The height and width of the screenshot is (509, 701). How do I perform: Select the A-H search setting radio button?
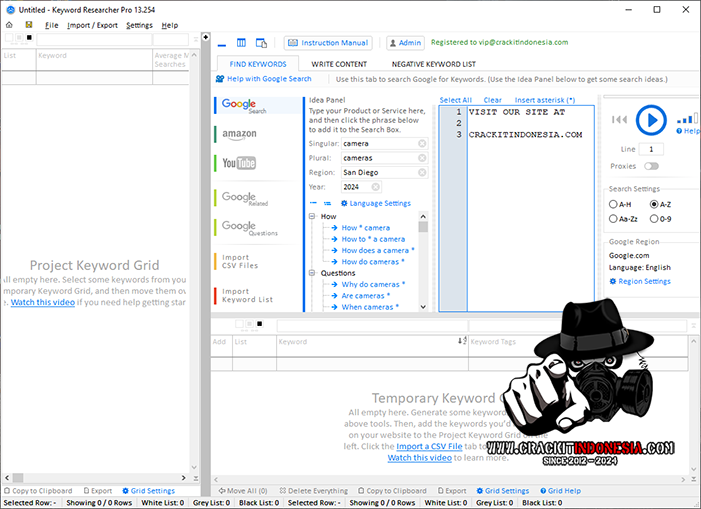pos(613,204)
